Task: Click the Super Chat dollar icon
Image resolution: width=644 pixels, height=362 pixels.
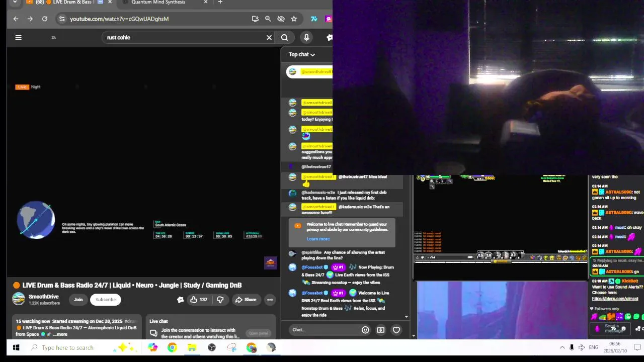Action: tap(381, 330)
